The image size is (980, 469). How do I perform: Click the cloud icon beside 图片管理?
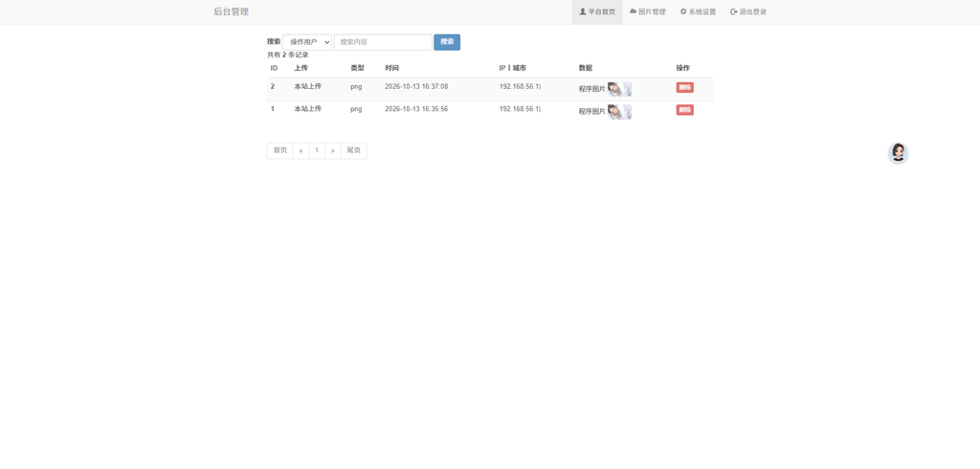(634, 11)
